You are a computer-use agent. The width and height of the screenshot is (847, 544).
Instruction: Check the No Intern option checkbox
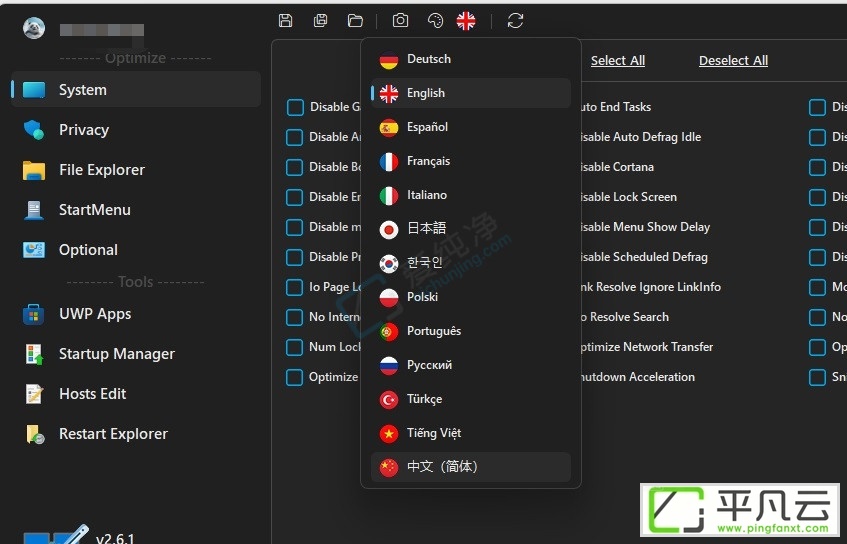[294, 317]
